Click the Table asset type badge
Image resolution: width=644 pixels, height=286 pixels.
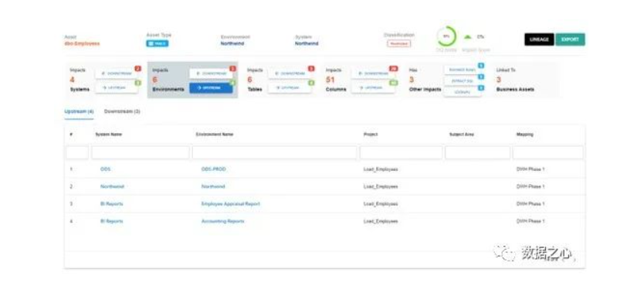pos(158,43)
